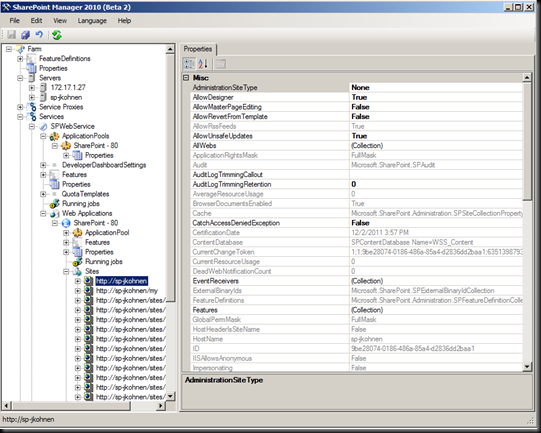Select Running jobs under SharePoint - 80
The height and width of the screenshot is (433, 541).
coord(104,262)
